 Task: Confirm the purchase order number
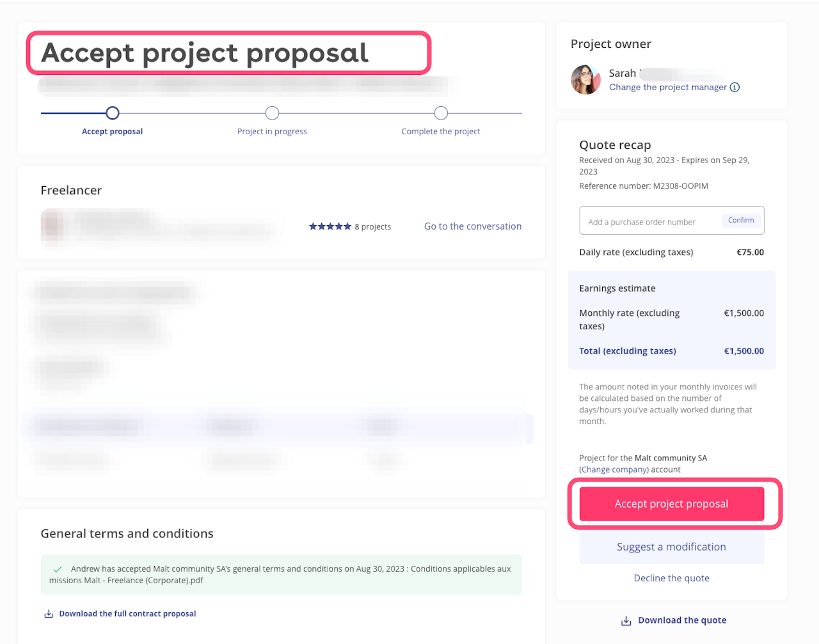pos(741,221)
